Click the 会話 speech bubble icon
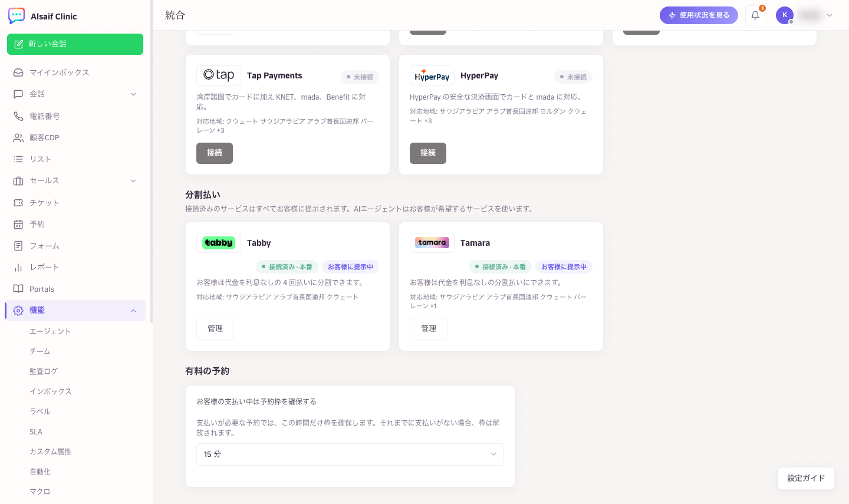This screenshot has height=504, width=849. 18,94
